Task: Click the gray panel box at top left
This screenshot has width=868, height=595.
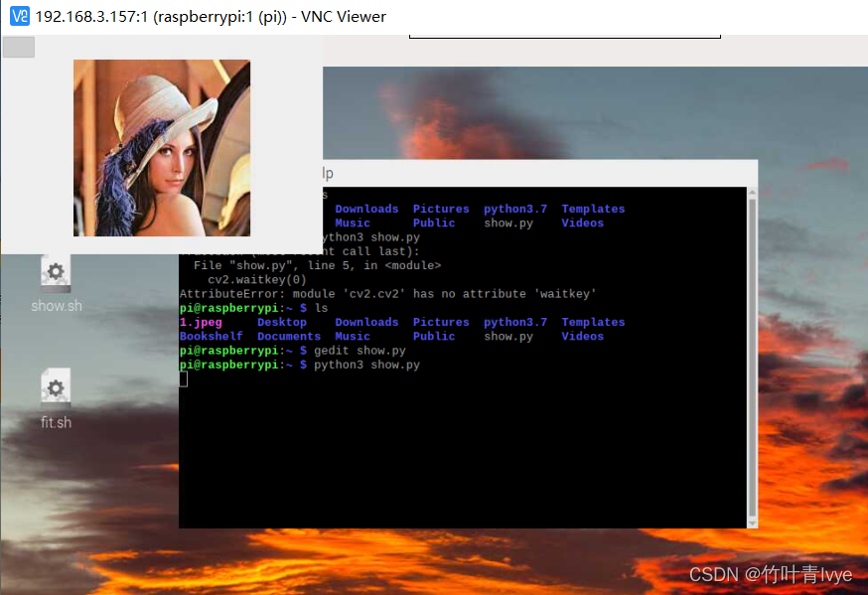Action: [18, 46]
